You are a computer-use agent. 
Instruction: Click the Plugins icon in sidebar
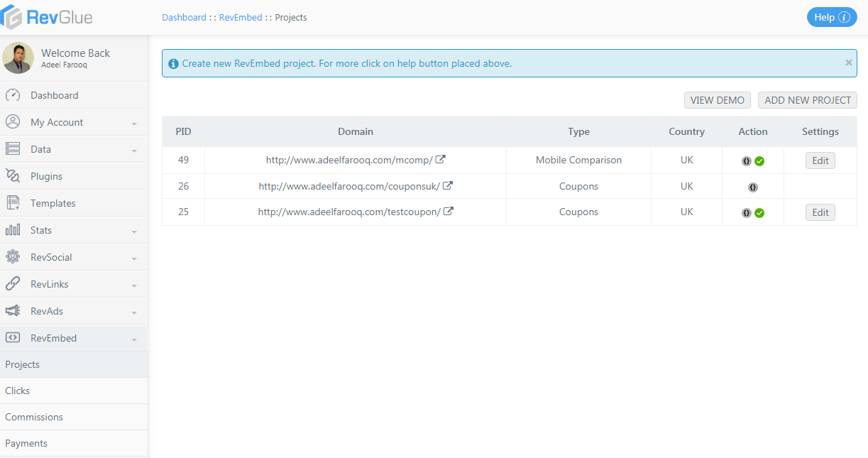(x=13, y=176)
